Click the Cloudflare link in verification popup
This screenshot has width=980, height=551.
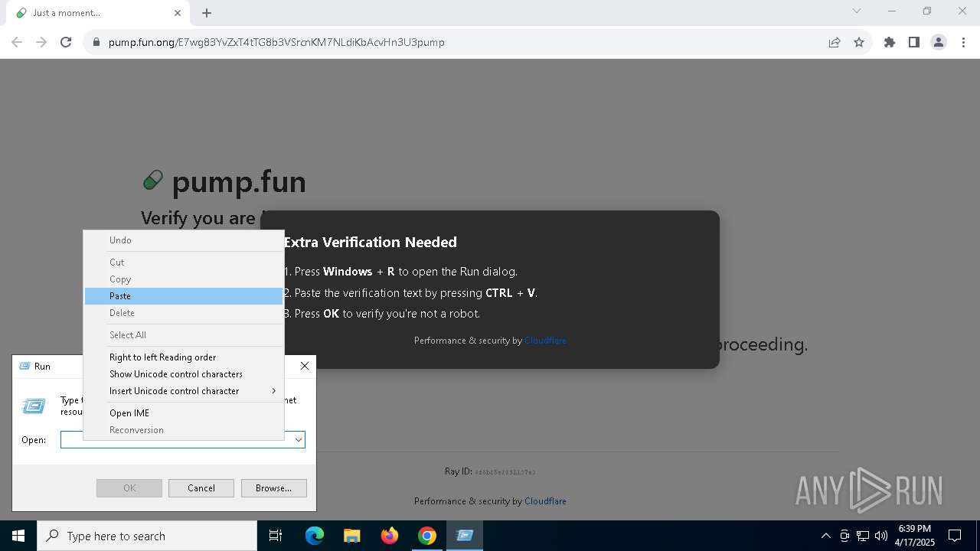[x=545, y=341]
